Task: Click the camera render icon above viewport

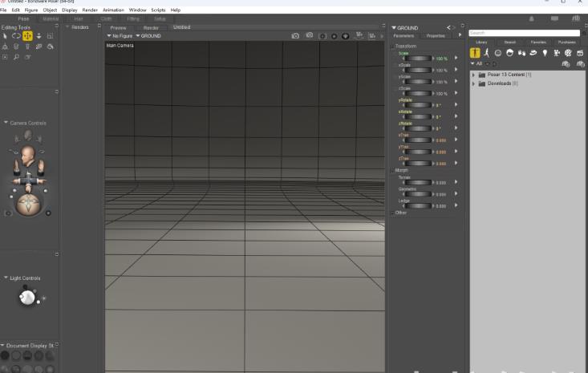Action: [295, 35]
